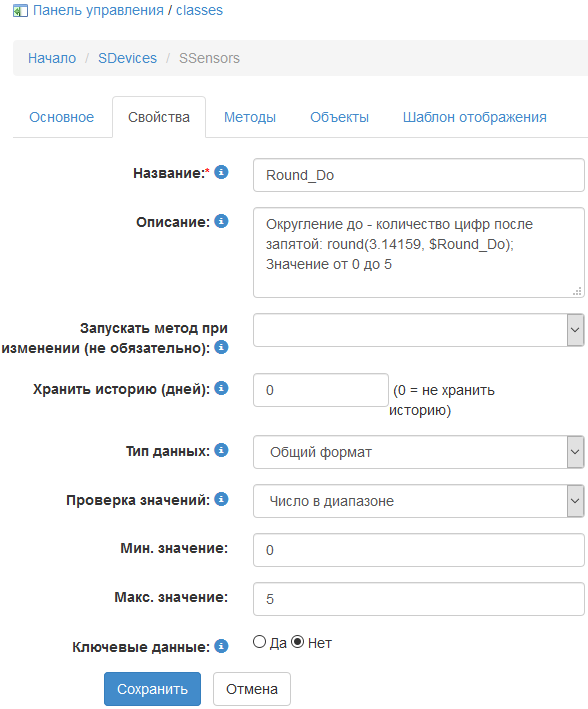Screen dimensions: 588x709
Task: Click info icon next to Проверка значений
Action: 221,499
